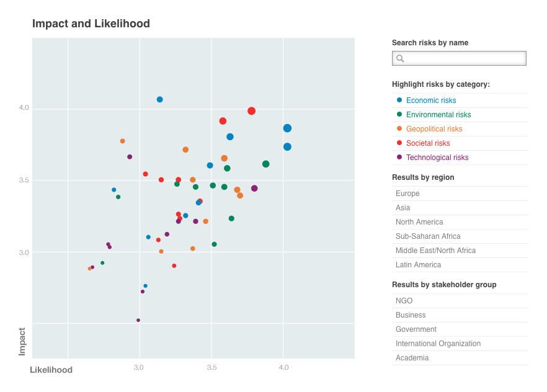Highlight Economic risks category
The height and width of the screenshot is (392, 547).
[x=431, y=100]
